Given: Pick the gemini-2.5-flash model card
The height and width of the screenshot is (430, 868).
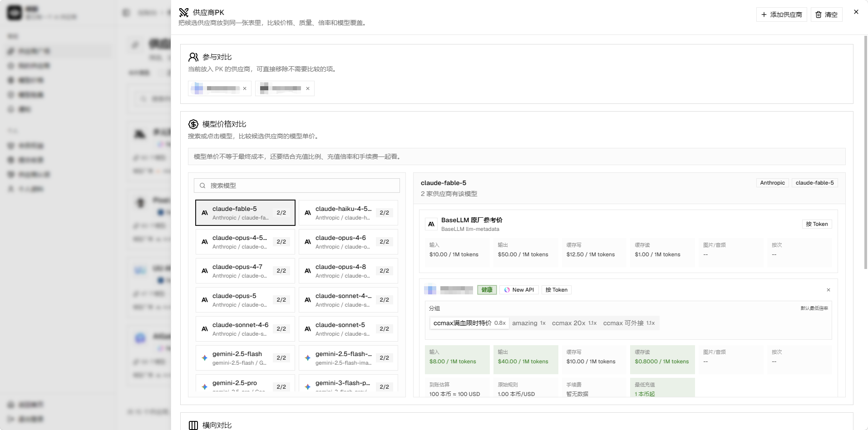Looking at the screenshot, I should (x=245, y=358).
